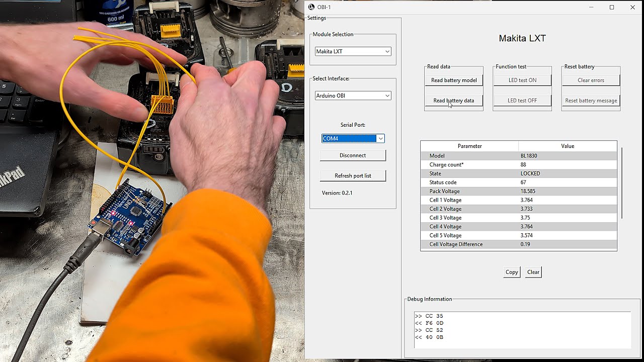
Task: Select the Cell 2 Voltage value 3.733
Action: tap(527, 209)
